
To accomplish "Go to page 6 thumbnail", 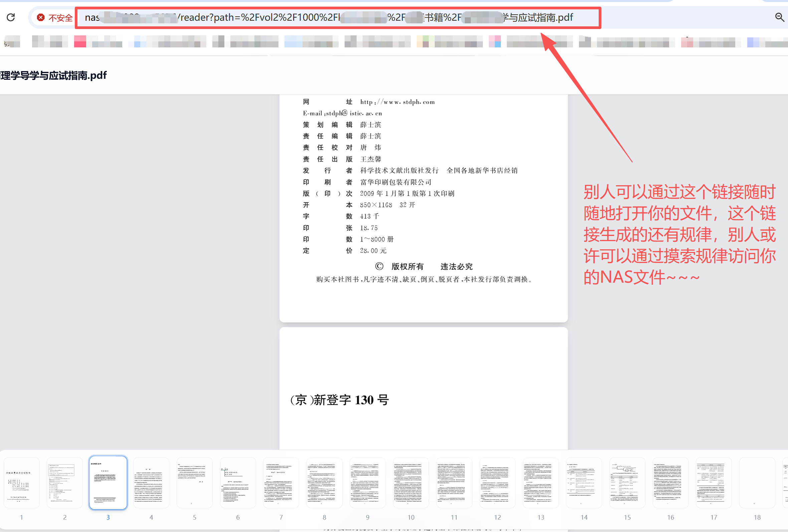I will pyautogui.click(x=238, y=483).
